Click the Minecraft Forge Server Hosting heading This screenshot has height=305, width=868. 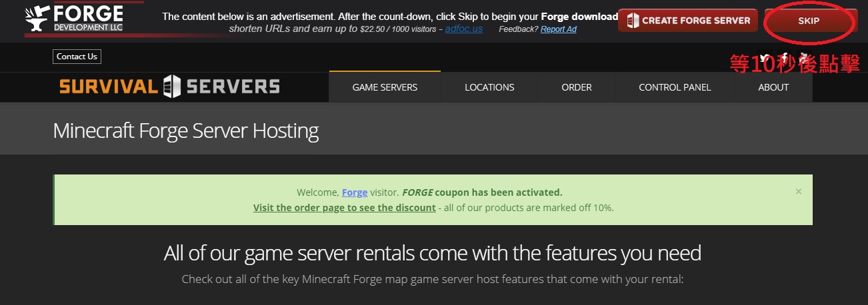[x=186, y=131]
